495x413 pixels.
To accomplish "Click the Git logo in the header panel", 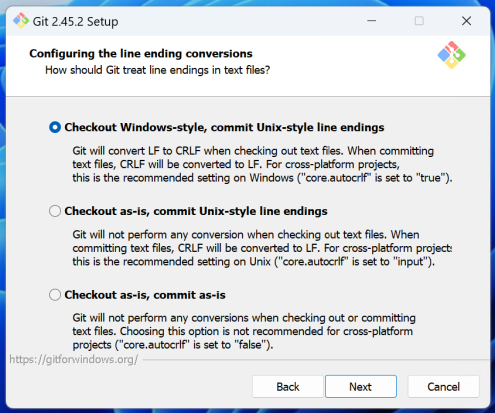I will click(x=452, y=55).
